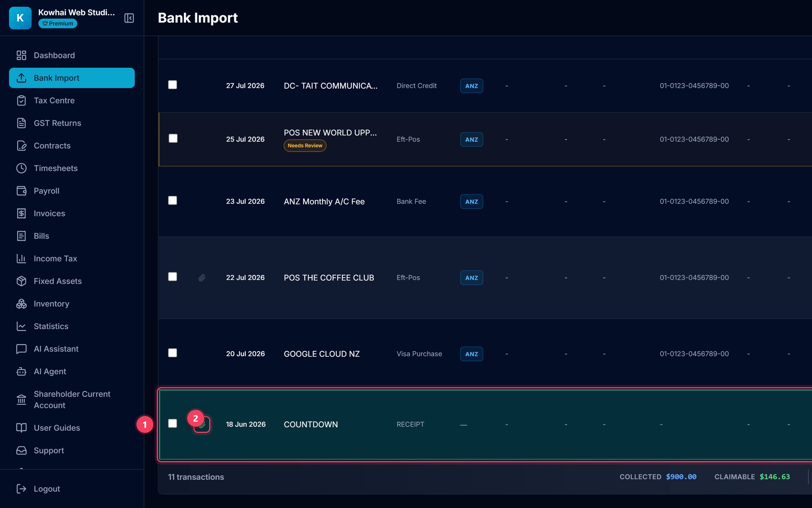The width and height of the screenshot is (812, 508).
Task: Open attachment on POS THE COFFEE CLUB row
Action: click(x=202, y=277)
